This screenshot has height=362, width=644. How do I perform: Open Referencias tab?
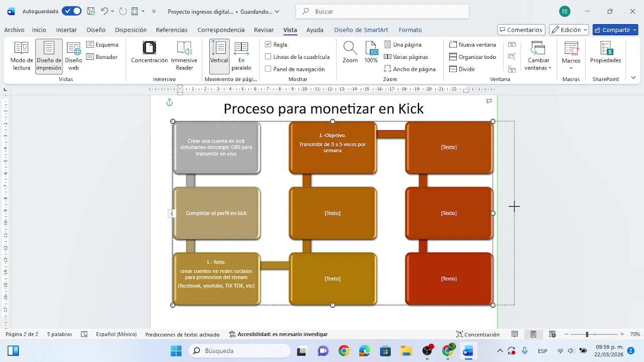tap(172, 30)
